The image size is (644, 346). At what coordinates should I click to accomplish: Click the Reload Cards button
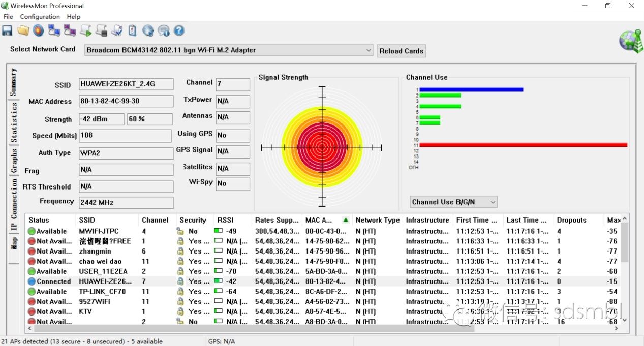click(401, 51)
